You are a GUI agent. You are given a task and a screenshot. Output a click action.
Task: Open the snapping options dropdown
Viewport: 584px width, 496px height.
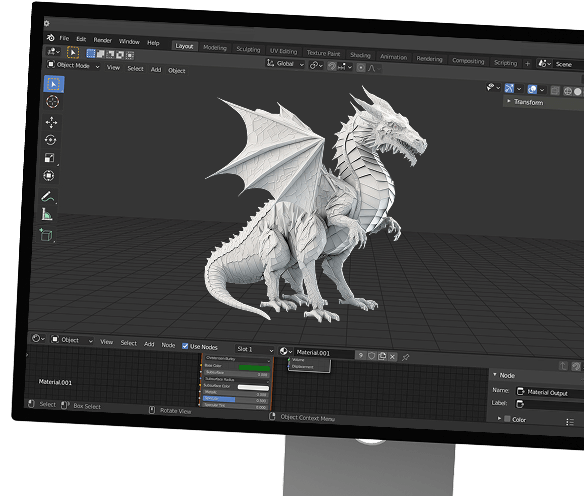pos(345,67)
